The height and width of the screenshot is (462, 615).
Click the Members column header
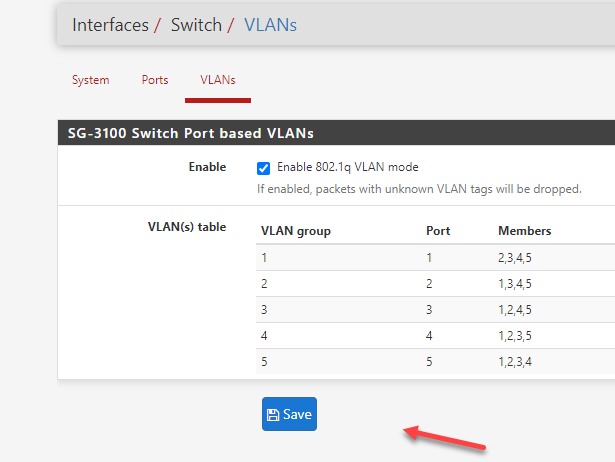tap(524, 231)
